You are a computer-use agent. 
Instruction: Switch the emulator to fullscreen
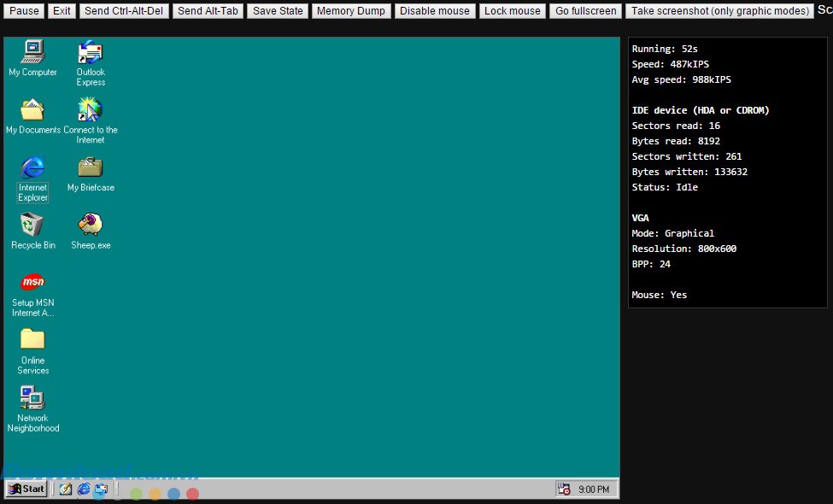pos(585,10)
